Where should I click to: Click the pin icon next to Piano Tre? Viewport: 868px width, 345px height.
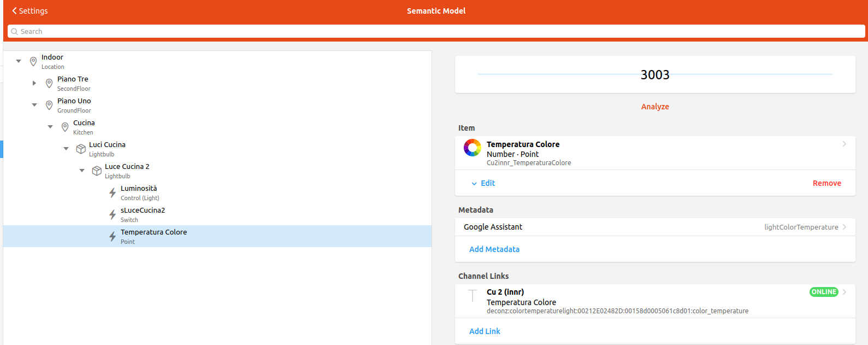point(49,83)
